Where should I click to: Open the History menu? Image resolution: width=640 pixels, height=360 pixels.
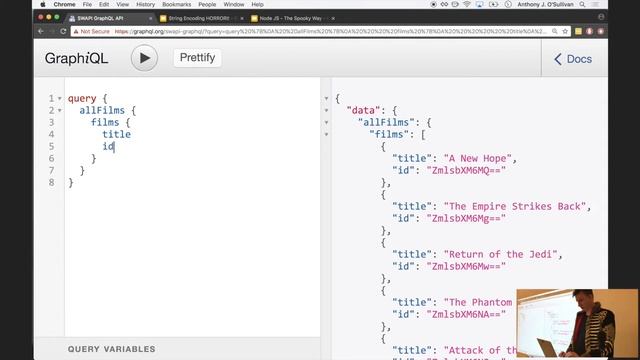145,4
